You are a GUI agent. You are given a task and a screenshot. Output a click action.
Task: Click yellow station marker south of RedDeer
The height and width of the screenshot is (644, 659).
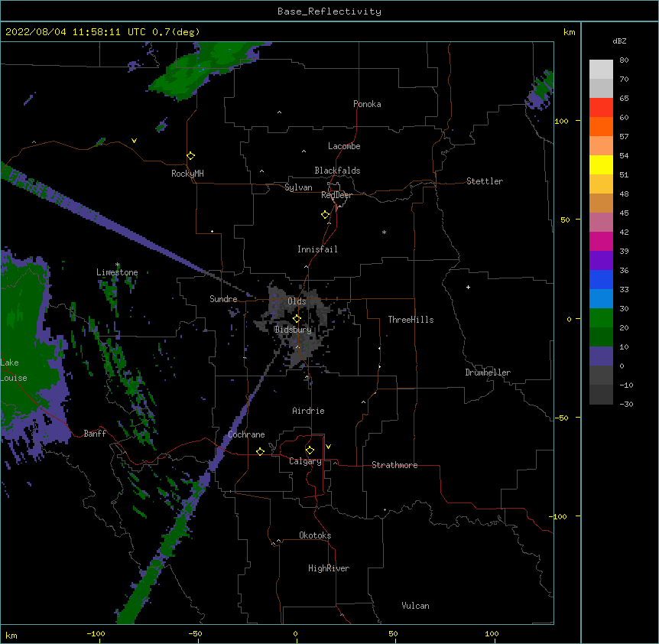[325, 214]
